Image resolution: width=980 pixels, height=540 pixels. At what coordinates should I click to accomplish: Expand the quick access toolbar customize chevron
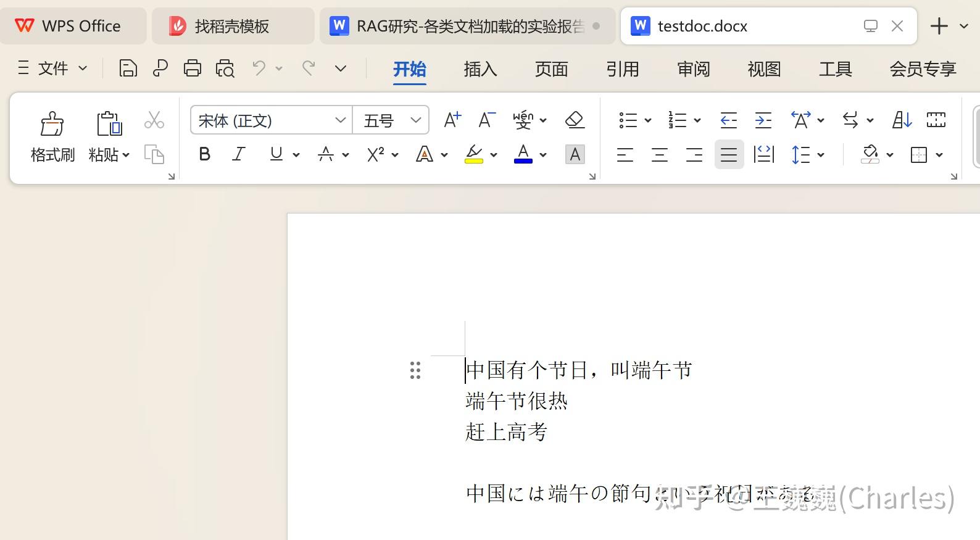341,68
